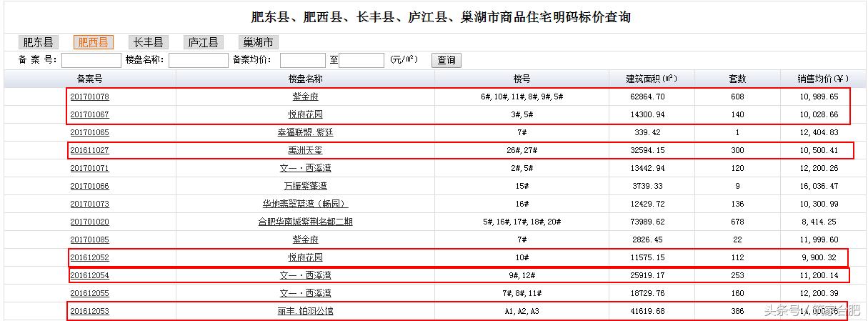868x321 pixels.
Task: Open the 长丰县 tab
Action: pos(148,42)
